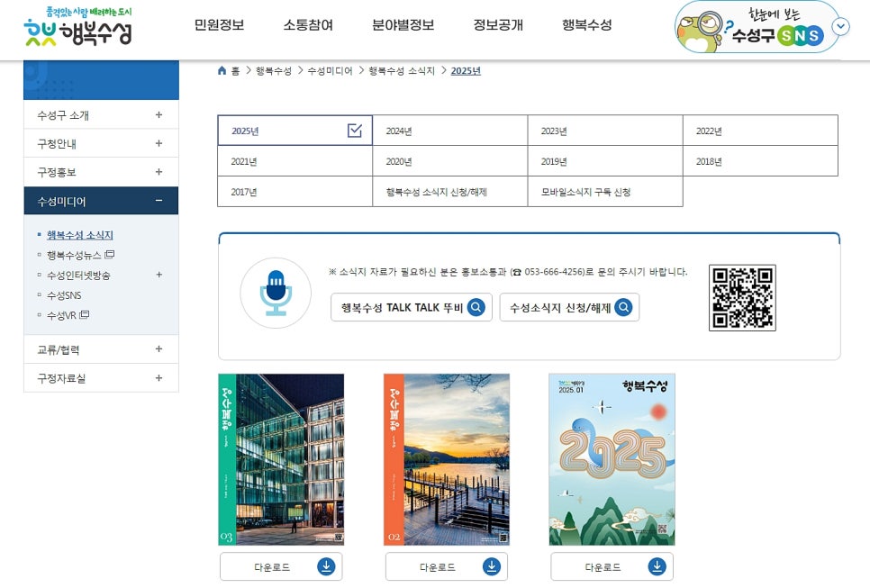Click the 행복수성 TALK TALK 뚜비 button
This screenshot has height=588, width=870.
coord(412,307)
